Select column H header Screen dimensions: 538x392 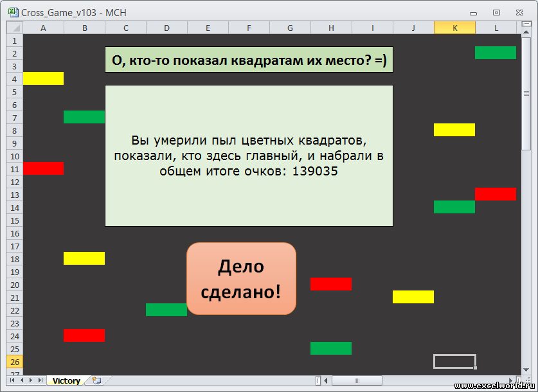tap(331, 28)
